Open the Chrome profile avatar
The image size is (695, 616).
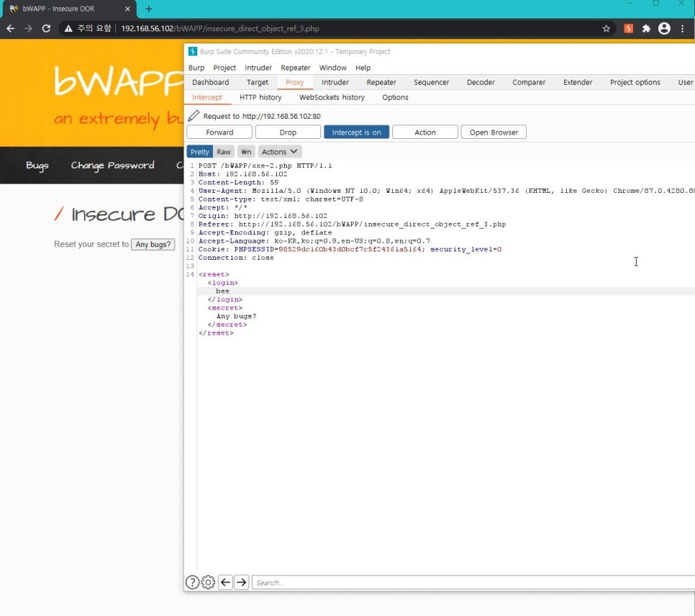[664, 28]
